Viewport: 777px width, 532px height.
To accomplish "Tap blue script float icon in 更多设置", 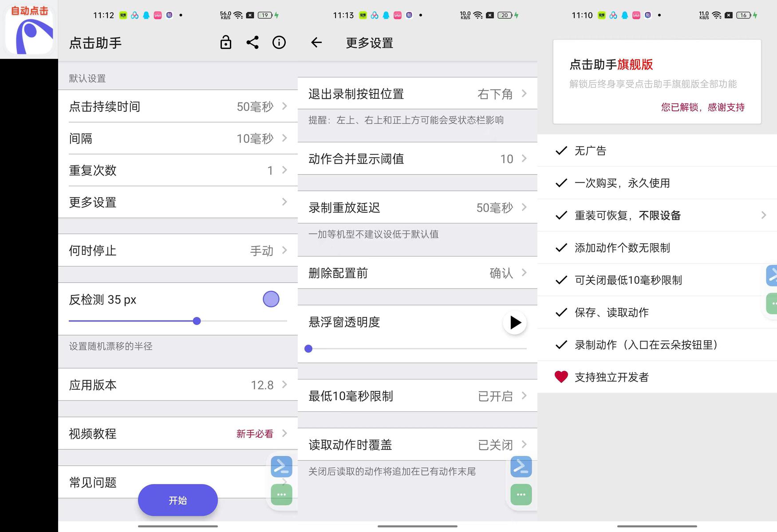I will (521, 467).
